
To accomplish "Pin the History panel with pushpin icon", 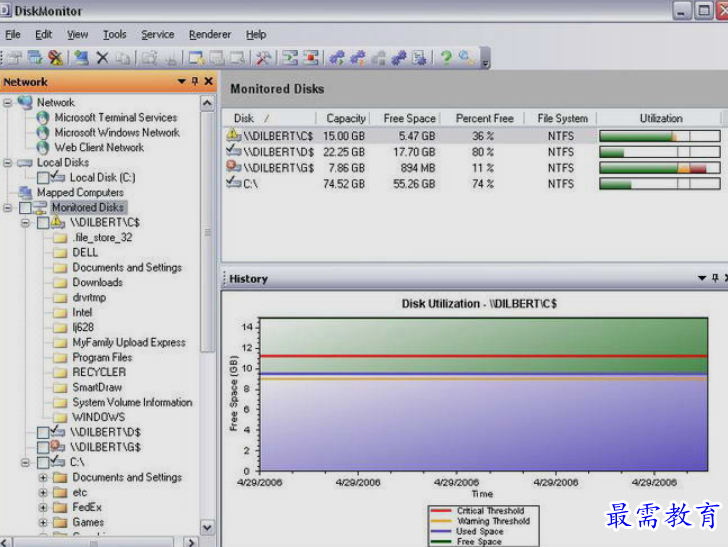I will coord(715,278).
